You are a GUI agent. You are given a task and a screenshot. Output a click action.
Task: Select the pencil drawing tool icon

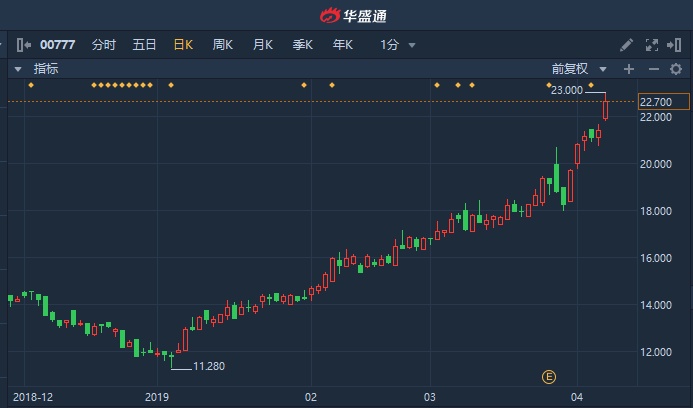coord(626,45)
